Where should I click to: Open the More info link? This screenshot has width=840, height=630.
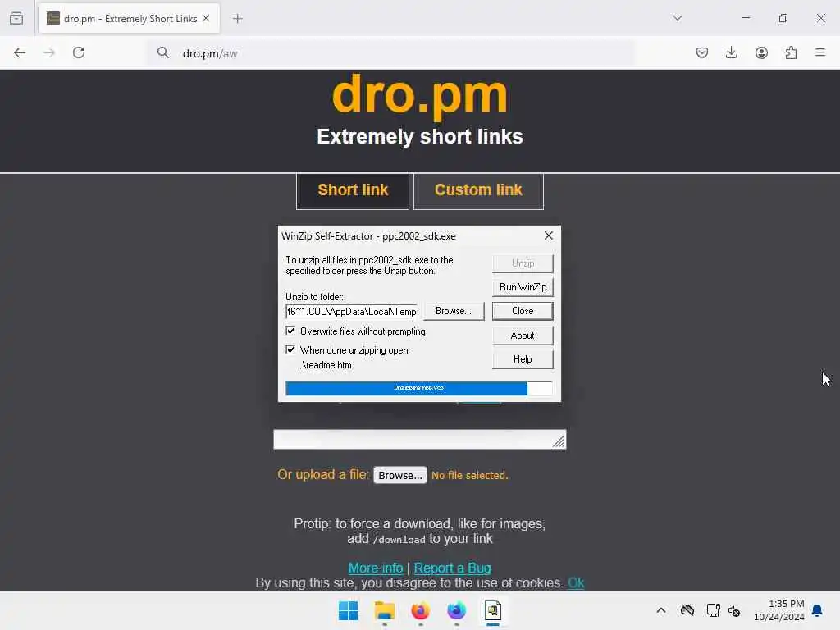click(x=376, y=568)
